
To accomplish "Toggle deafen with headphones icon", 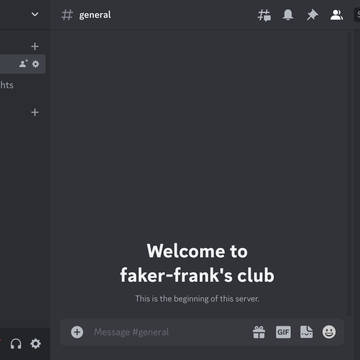I will click(16, 344).
